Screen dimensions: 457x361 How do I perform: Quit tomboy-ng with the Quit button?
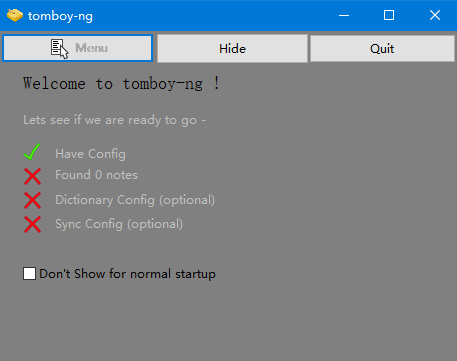click(x=382, y=49)
